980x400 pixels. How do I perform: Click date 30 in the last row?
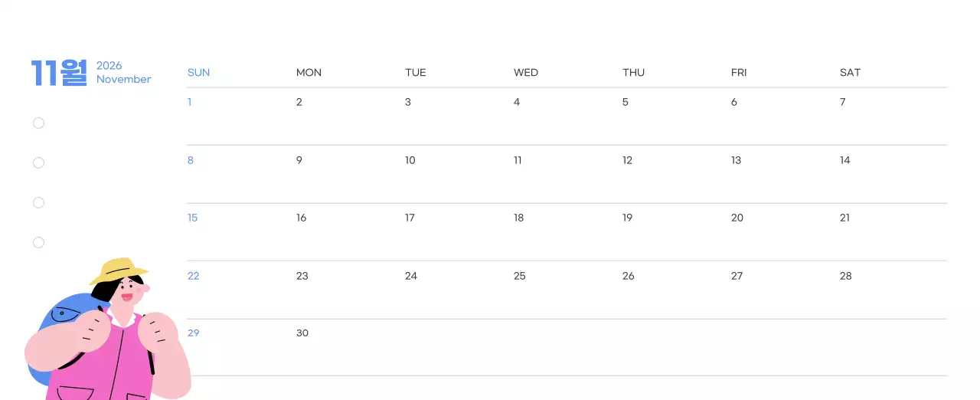(x=302, y=333)
